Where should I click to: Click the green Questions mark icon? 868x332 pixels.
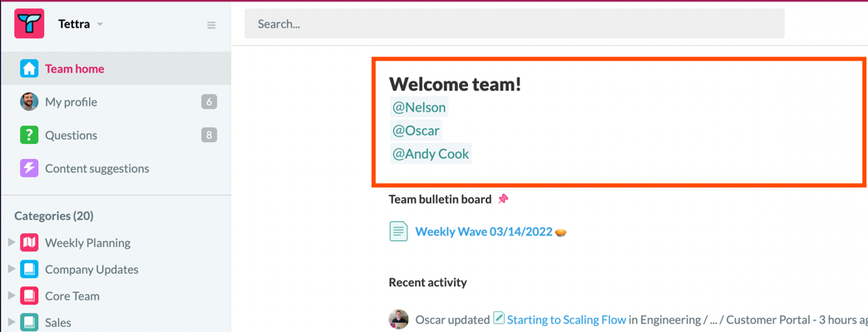tap(29, 136)
